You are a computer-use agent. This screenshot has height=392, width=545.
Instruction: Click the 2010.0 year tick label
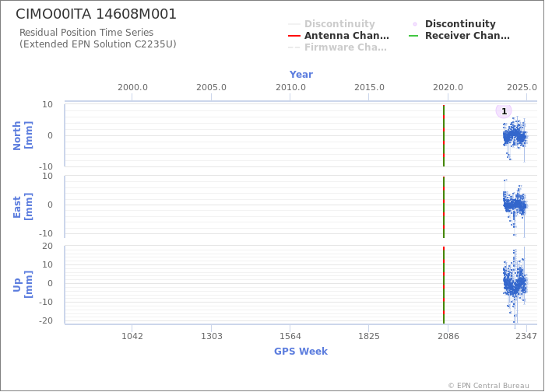click(290, 87)
